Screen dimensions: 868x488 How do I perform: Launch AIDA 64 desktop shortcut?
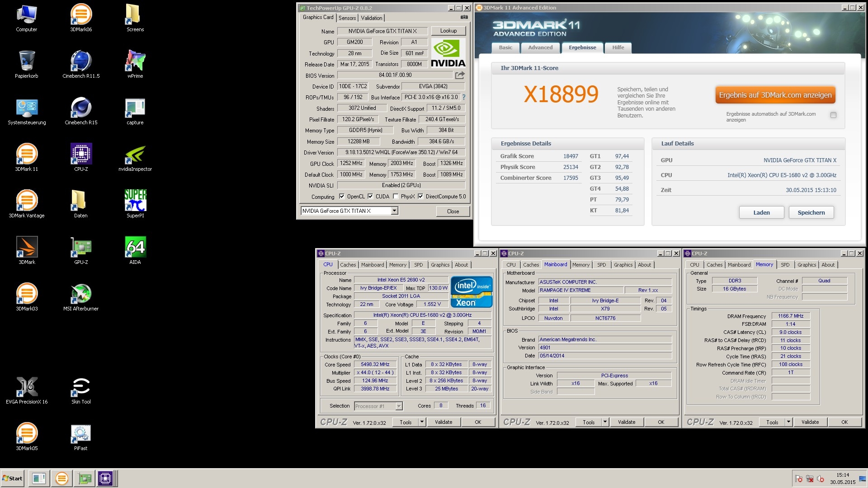point(135,251)
